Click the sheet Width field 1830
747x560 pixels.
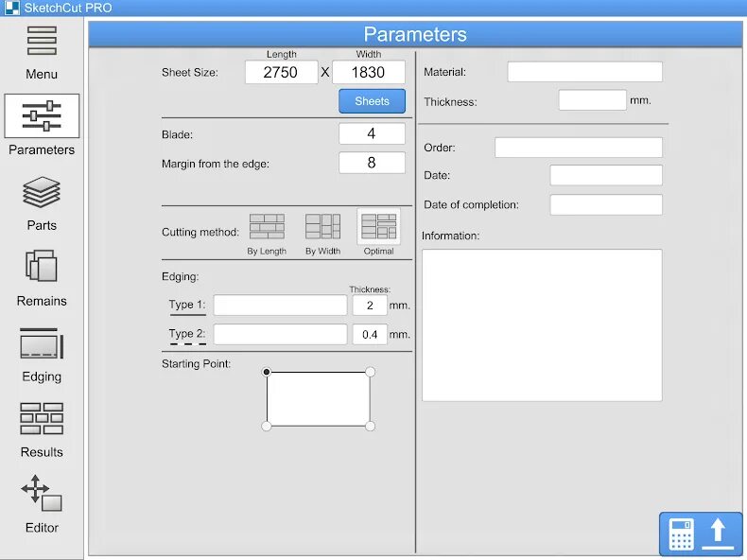coord(369,73)
